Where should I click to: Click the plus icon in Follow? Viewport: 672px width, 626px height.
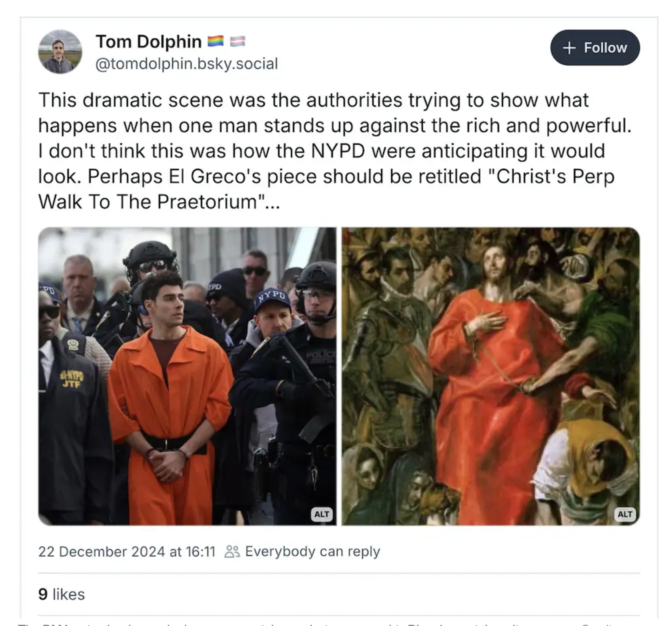[x=569, y=47]
